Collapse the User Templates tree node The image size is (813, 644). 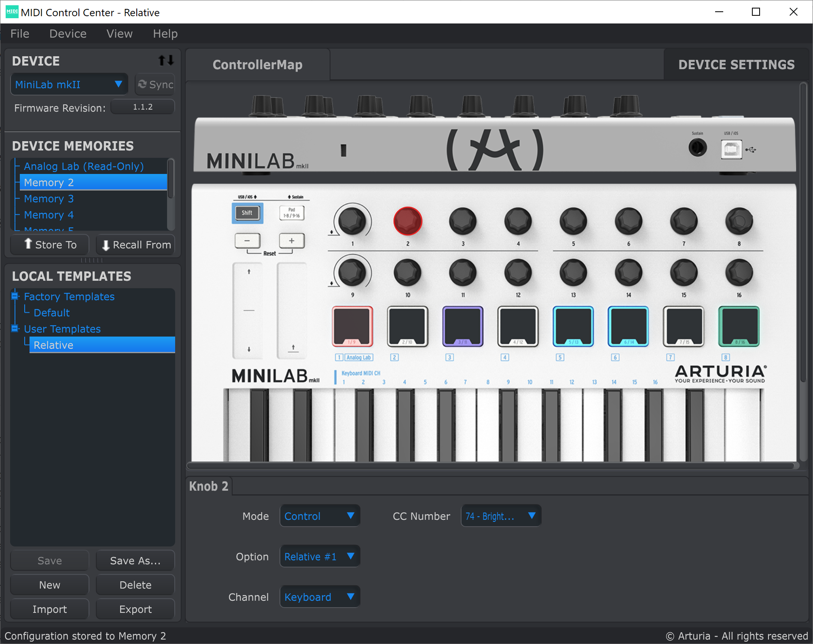tap(15, 328)
